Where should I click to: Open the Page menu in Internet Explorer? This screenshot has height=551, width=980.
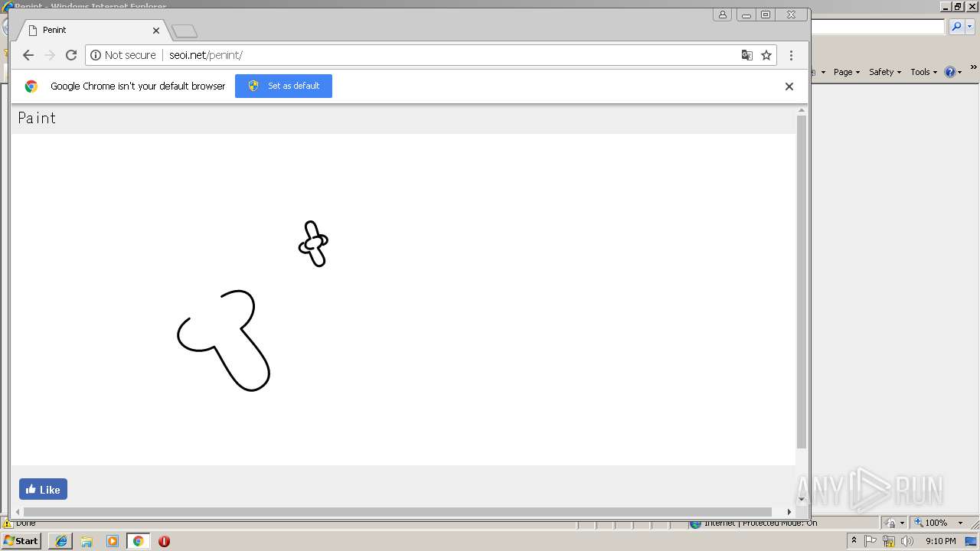846,72
